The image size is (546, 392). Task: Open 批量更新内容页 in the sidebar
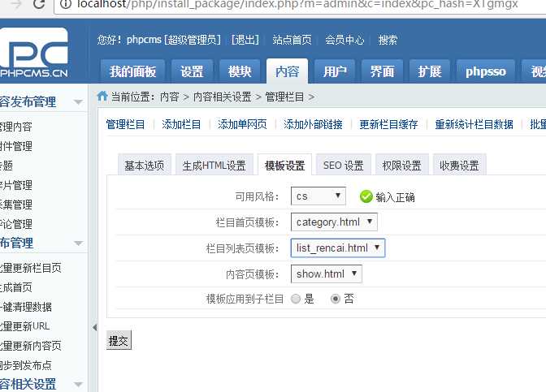(x=31, y=346)
